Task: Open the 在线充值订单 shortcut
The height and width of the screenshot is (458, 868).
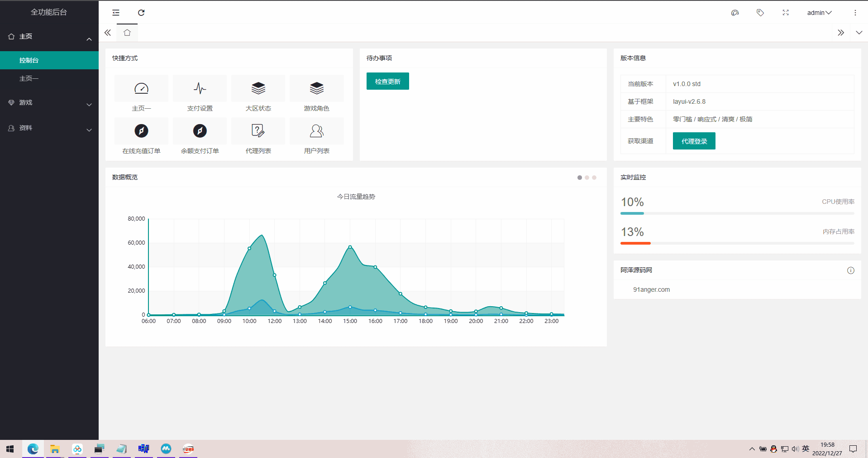Action: (x=141, y=136)
